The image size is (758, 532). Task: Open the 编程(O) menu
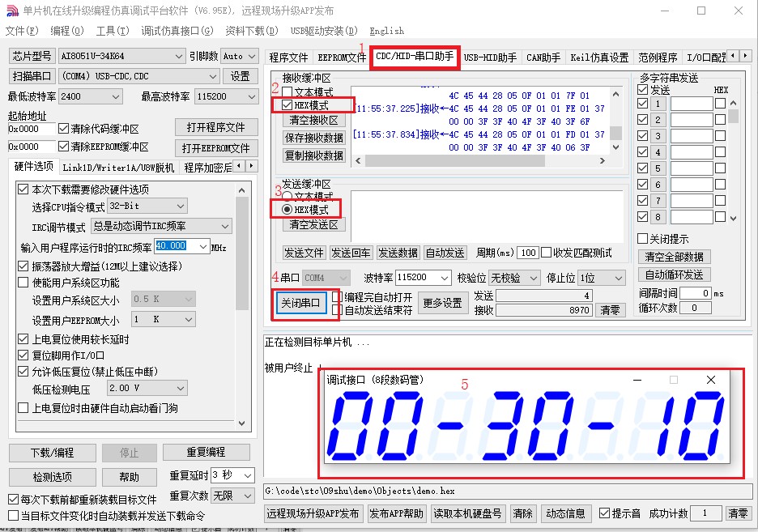pyautogui.click(x=67, y=31)
